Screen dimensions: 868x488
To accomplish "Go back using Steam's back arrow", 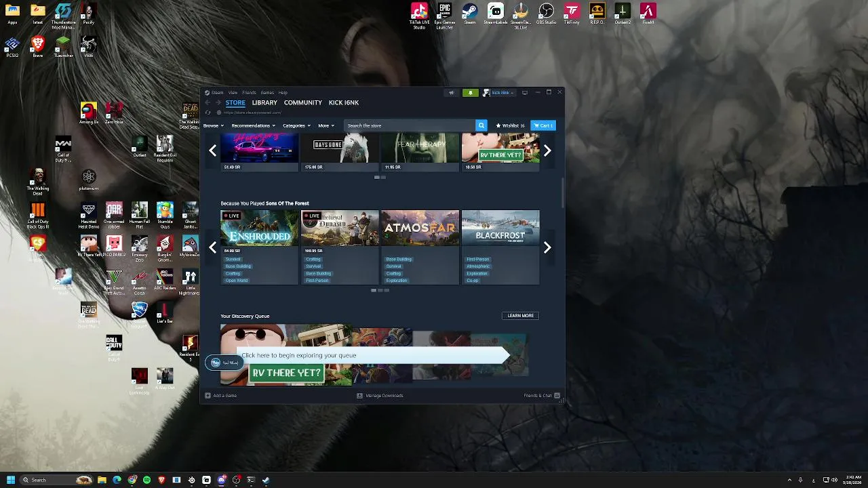I will click(208, 102).
